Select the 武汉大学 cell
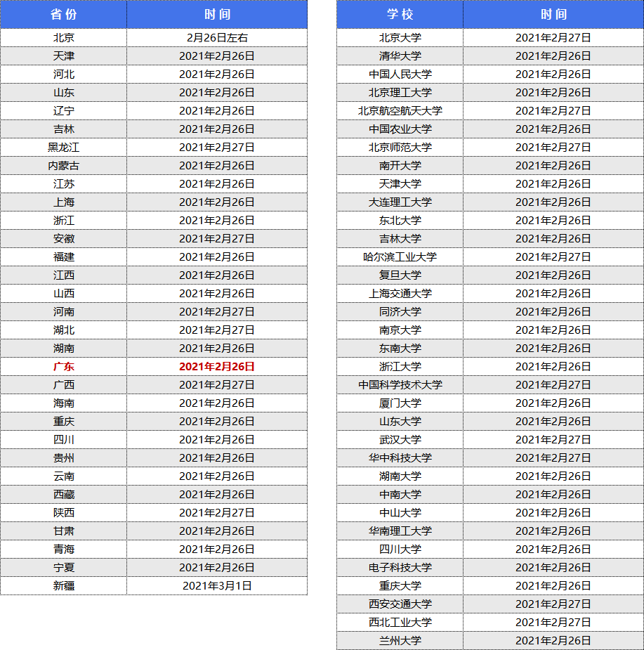This screenshot has width=644, height=650. pos(400,439)
